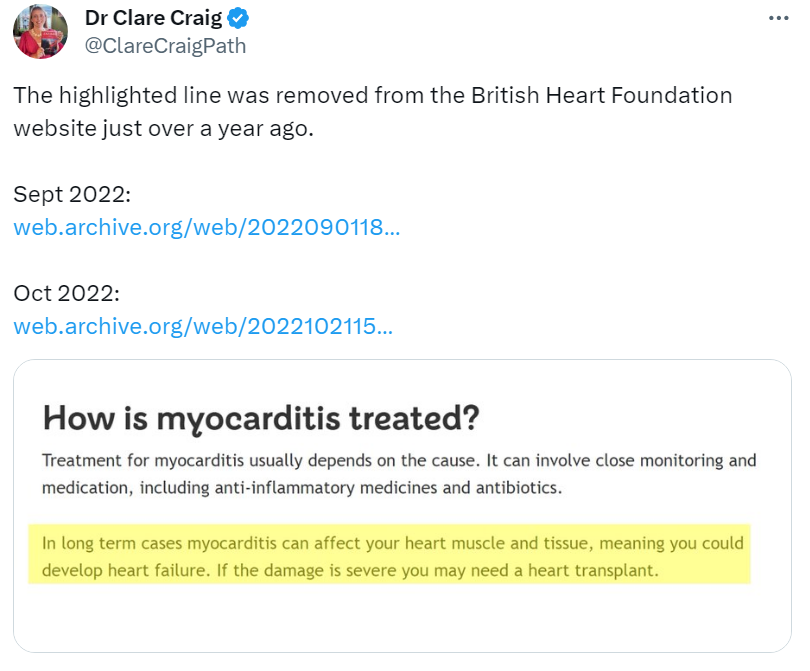Click the words "develop heart failure"
This screenshot has height=671, width=810.
[110, 573]
